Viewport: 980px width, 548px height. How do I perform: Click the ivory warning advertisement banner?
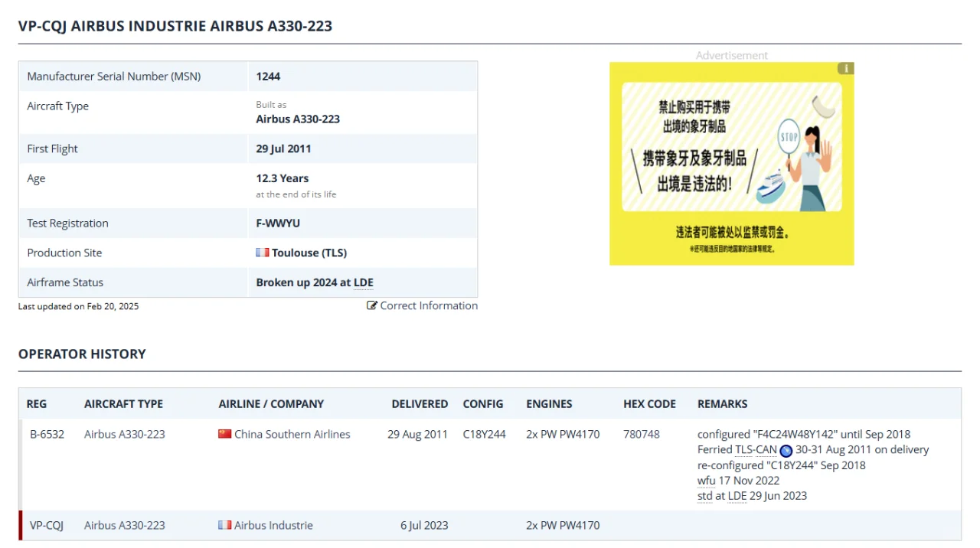click(732, 164)
